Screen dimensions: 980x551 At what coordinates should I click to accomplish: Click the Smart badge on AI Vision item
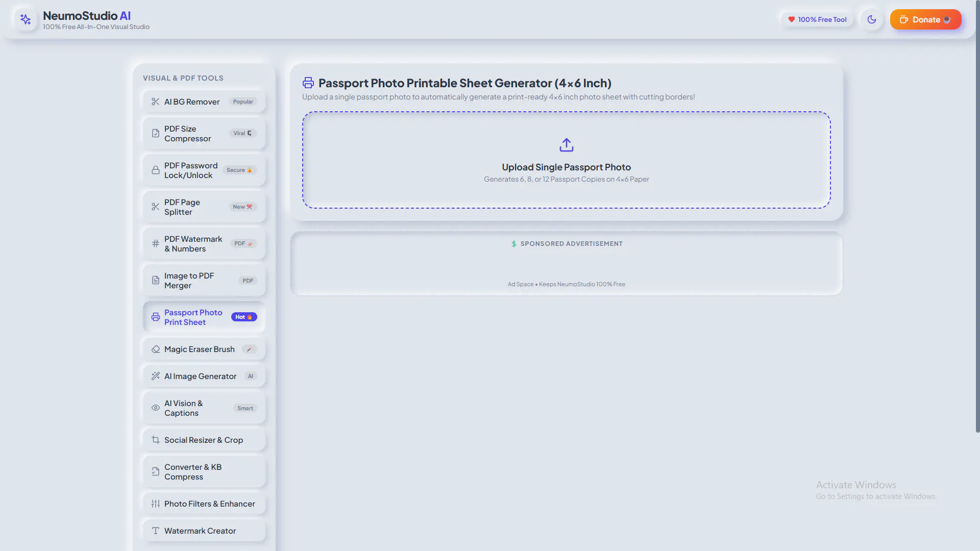click(x=245, y=408)
